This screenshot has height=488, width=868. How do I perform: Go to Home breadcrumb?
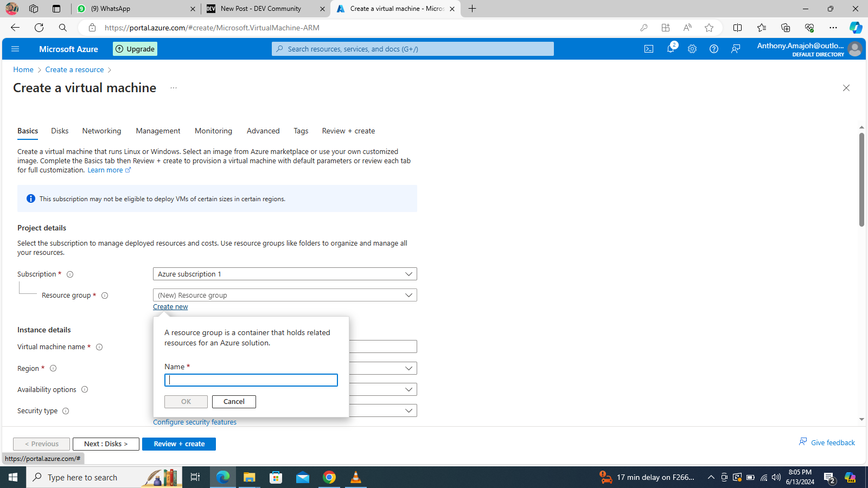(23, 70)
